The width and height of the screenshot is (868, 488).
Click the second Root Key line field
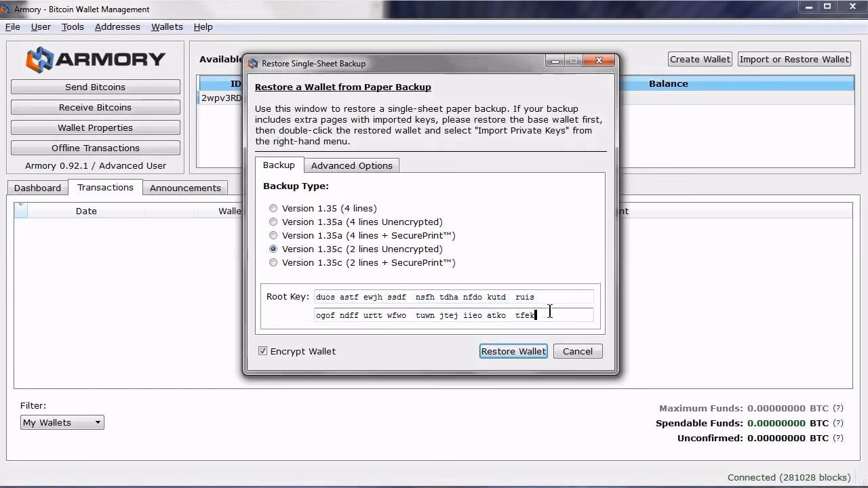point(454,315)
